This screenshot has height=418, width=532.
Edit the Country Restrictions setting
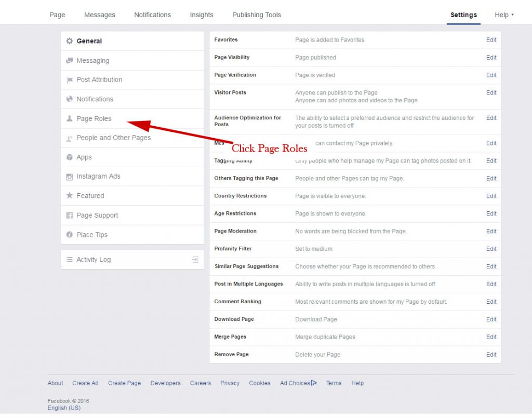tap(491, 196)
